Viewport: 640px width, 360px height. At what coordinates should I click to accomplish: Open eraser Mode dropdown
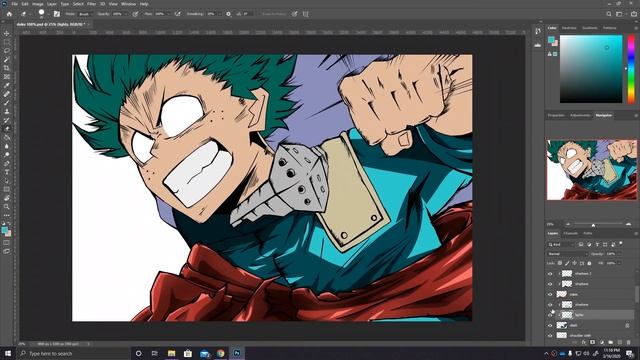click(x=85, y=14)
